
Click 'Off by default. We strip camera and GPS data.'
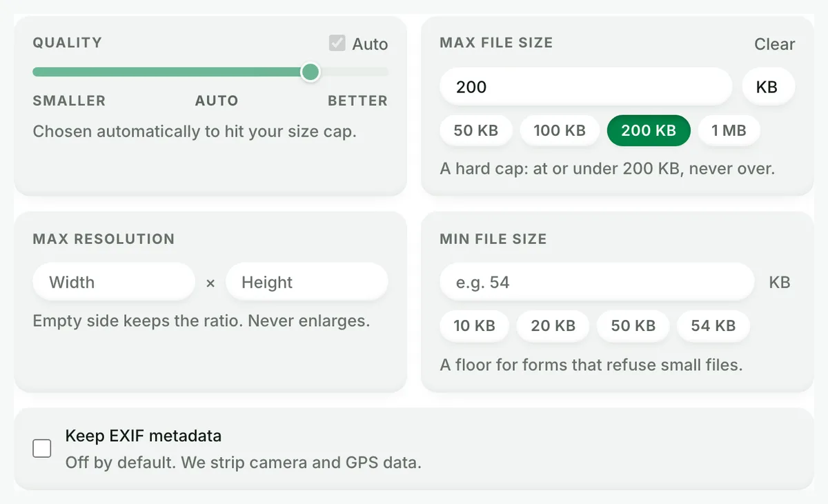(x=244, y=463)
